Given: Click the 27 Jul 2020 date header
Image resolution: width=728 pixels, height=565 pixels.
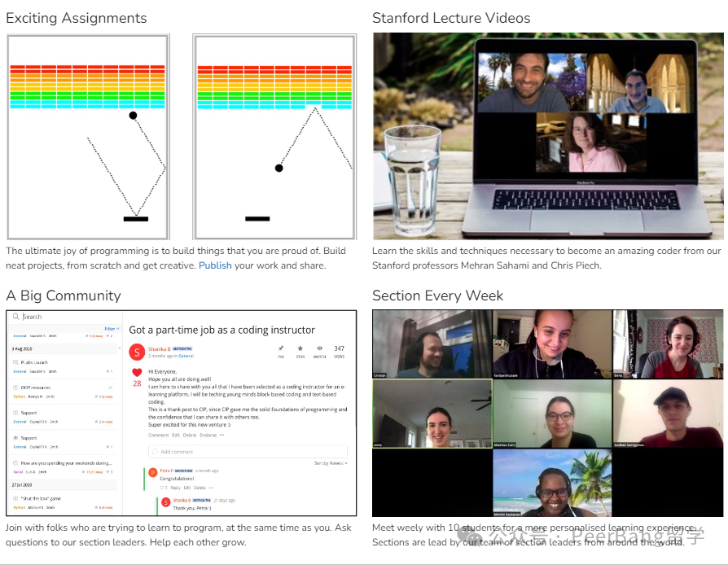Looking at the screenshot, I should pyautogui.click(x=22, y=484).
